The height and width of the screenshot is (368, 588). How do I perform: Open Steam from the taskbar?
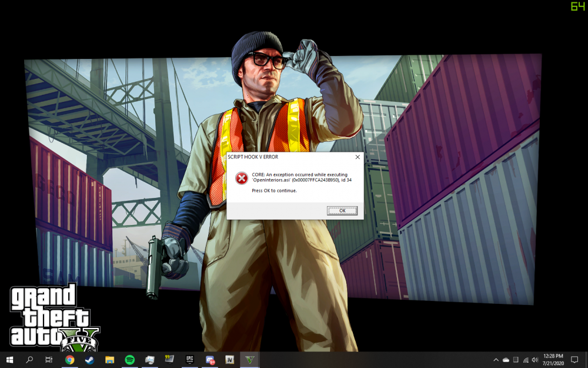[90, 359]
